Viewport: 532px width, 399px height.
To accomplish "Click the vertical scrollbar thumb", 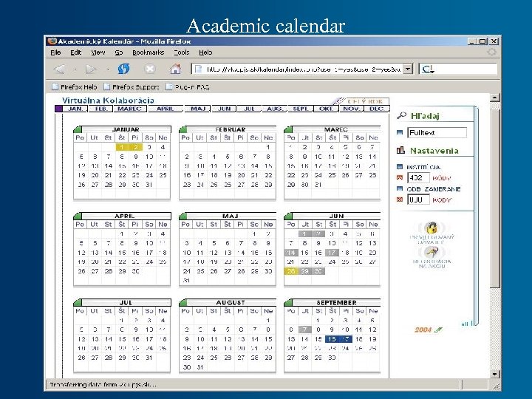I will [495, 199].
